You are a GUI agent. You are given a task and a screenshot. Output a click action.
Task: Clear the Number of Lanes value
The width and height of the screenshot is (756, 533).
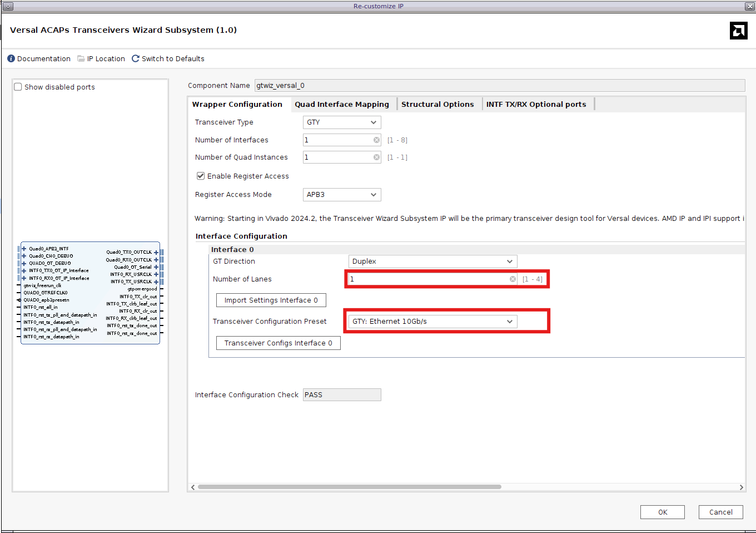(x=513, y=279)
